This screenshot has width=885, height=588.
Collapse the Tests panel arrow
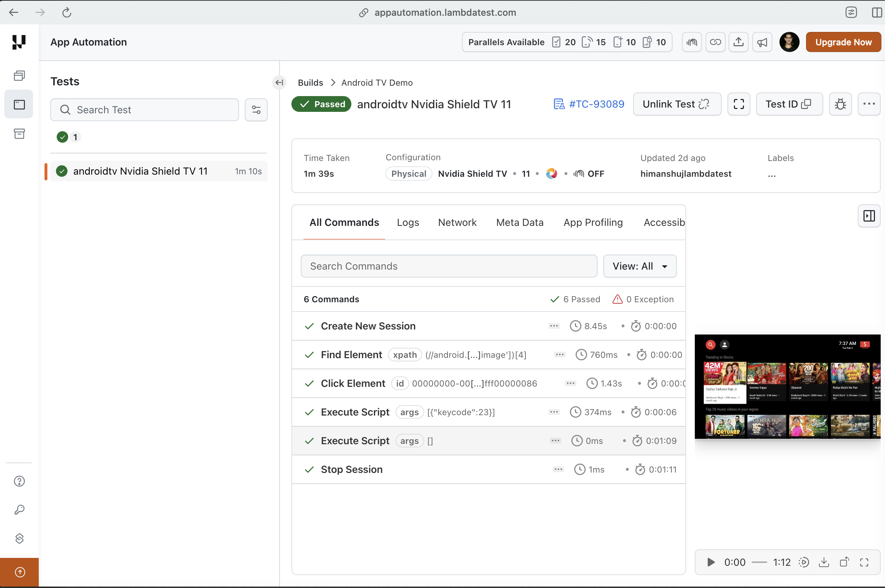pos(279,82)
